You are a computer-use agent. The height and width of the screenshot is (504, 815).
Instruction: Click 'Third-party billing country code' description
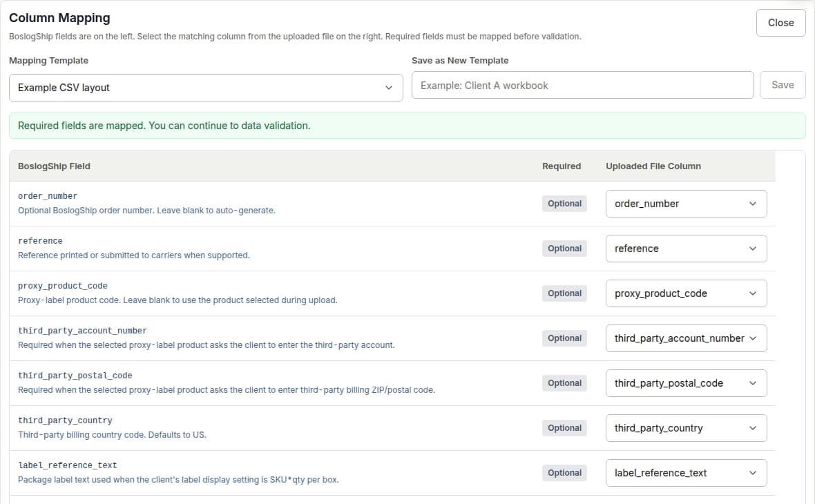(113, 435)
